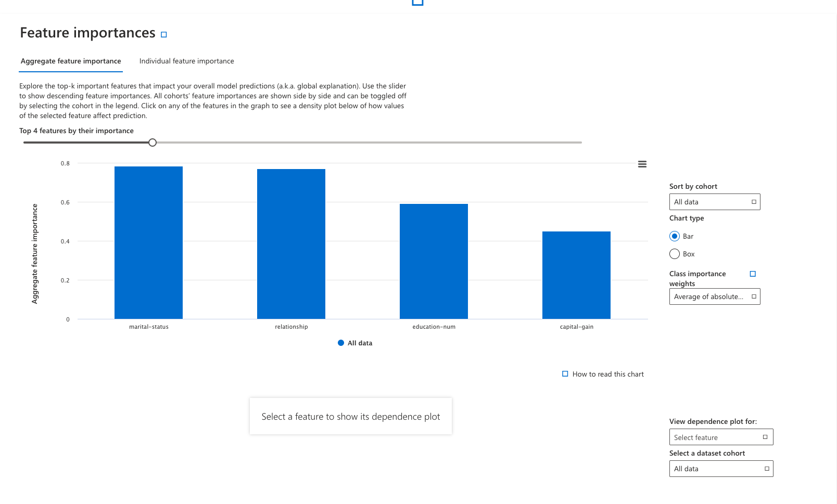Viewport: 837px width, 504px height.
Task: Click the top features slider handle
Action: click(153, 143)
